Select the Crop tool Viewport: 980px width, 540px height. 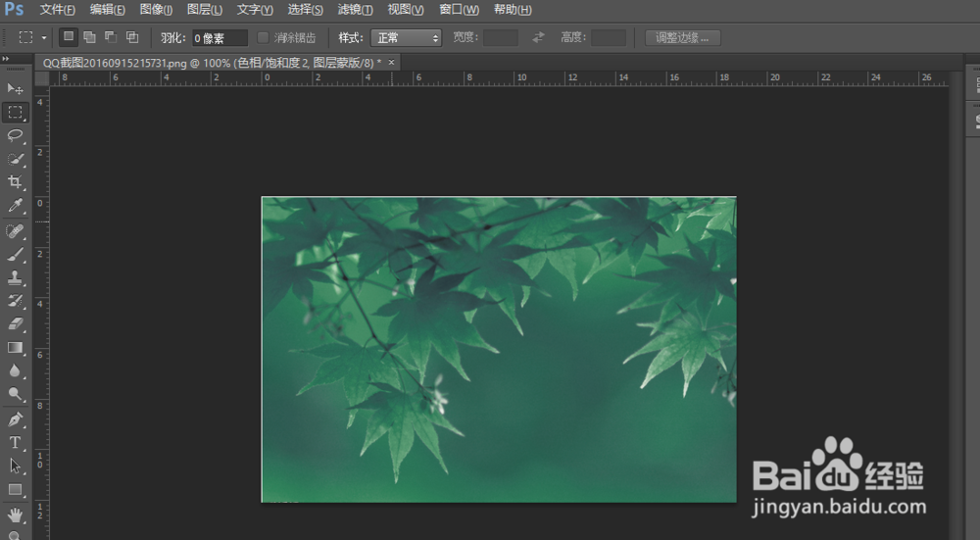coord(15,182)
